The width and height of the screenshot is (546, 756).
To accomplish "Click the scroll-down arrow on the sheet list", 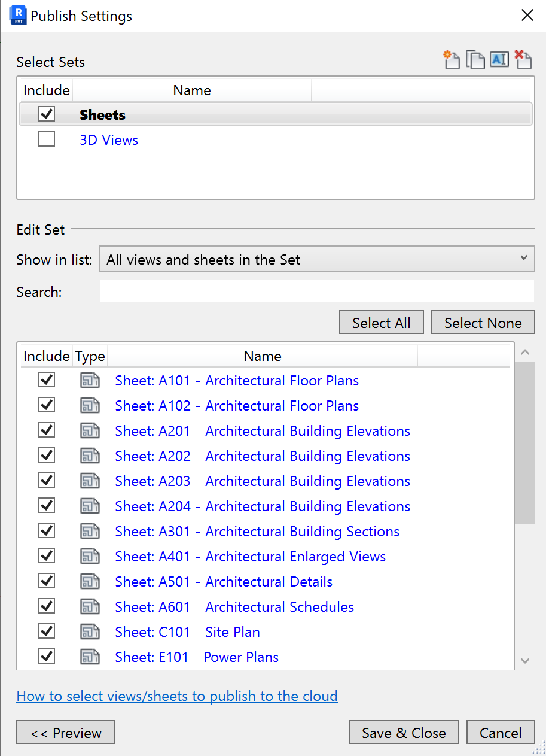I will [525, 660].
